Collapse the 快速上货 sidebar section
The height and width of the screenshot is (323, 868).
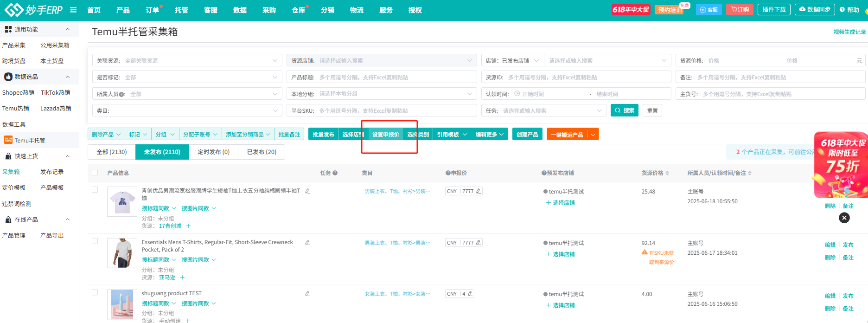(68, 156)
